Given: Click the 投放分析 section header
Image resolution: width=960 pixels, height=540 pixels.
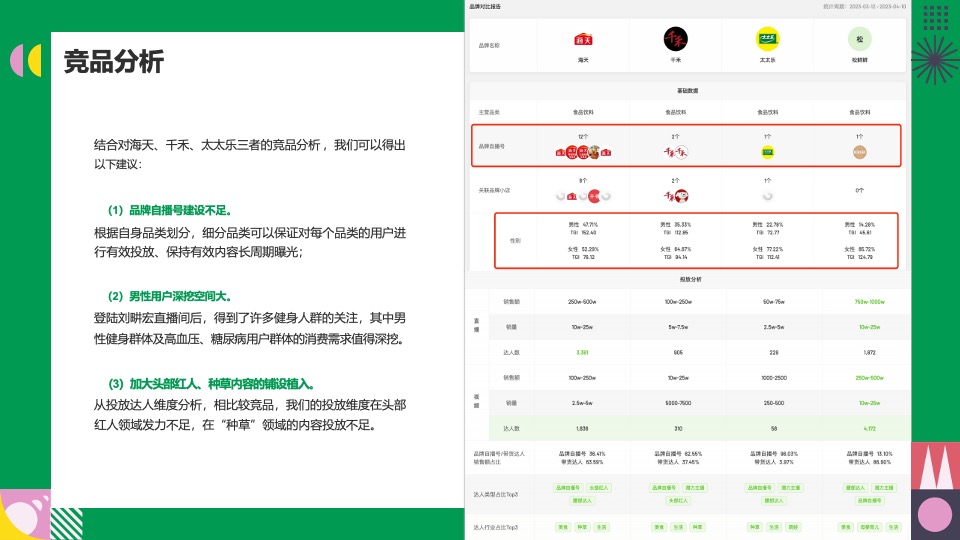Looking at the screenshot, I should pos(690,279).
